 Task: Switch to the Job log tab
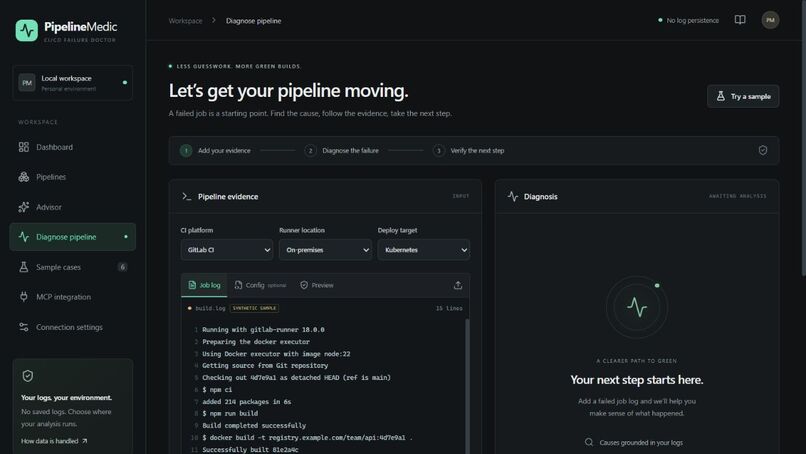pos(204,285)
